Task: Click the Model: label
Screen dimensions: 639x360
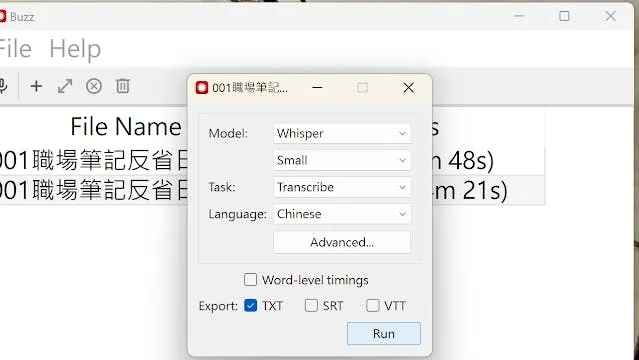Action: tap(228, 133)
